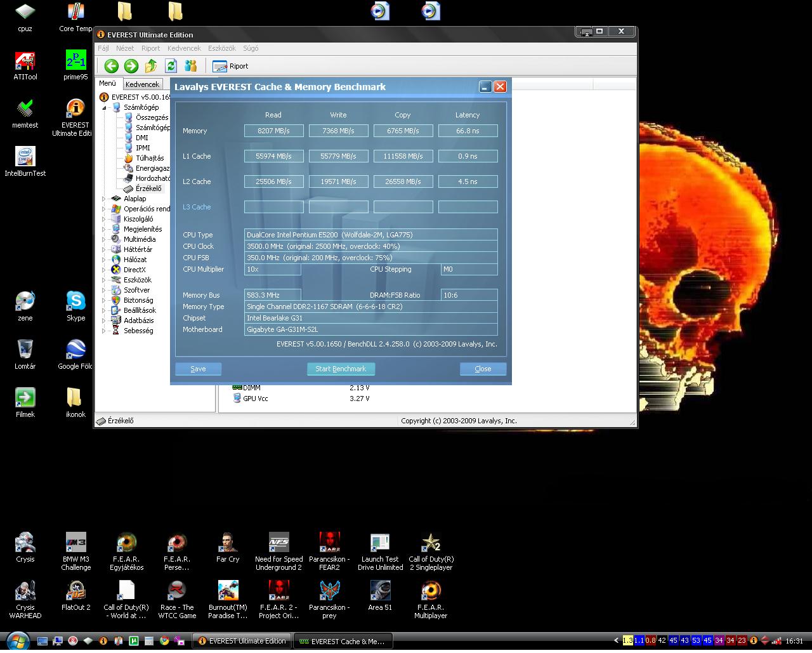812x653 pixels.
Task: Click the Memory Latency value 66.8 ns
Action: 468,131
